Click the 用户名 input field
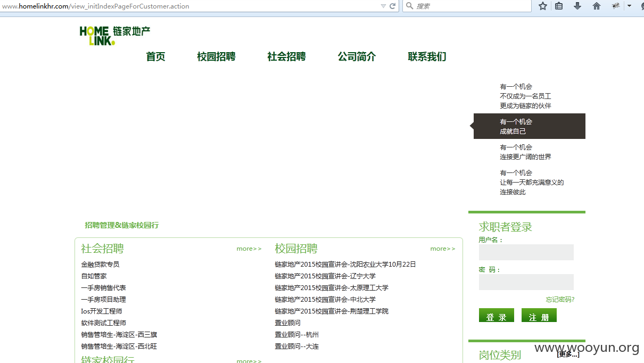This screenshot has width=644, height=363. [526, 252]
